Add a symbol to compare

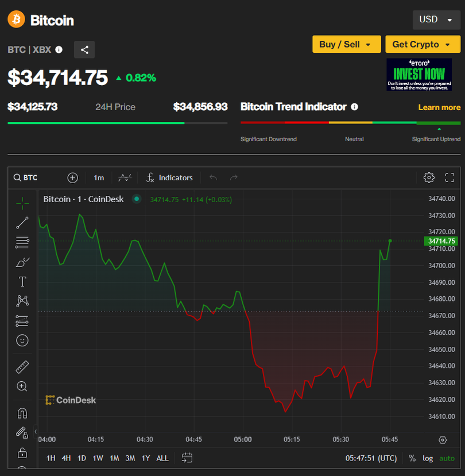(73, 177)
